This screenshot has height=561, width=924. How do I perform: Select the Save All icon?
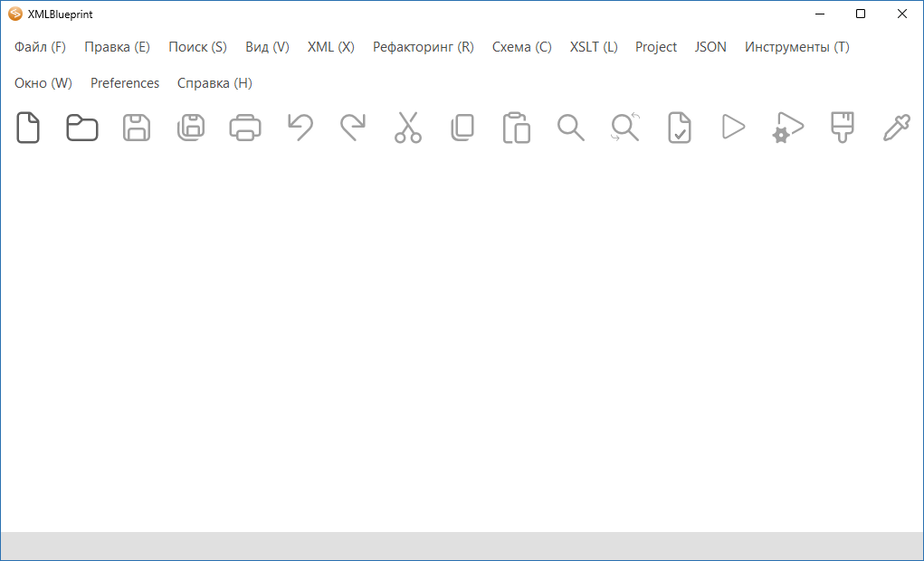(191, 128)
